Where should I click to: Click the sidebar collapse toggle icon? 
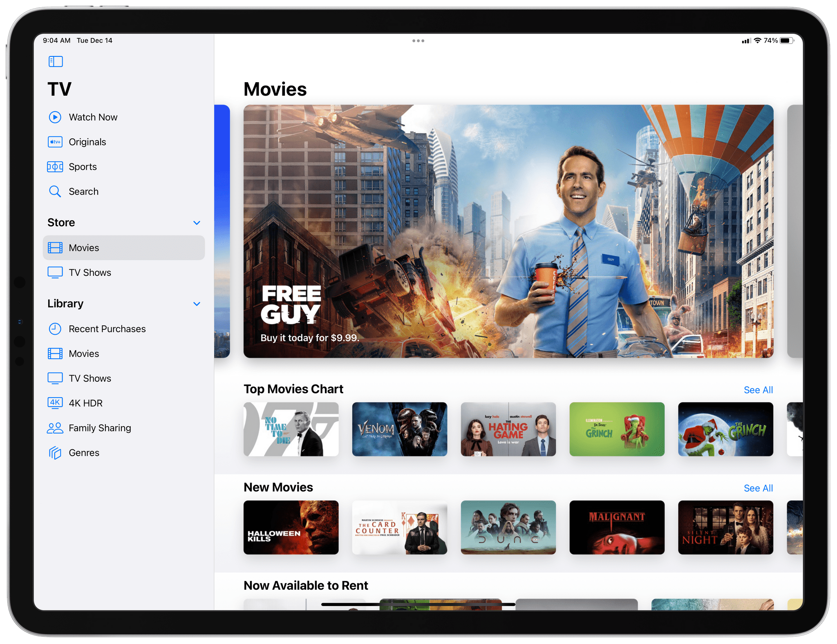pos(56,61)
